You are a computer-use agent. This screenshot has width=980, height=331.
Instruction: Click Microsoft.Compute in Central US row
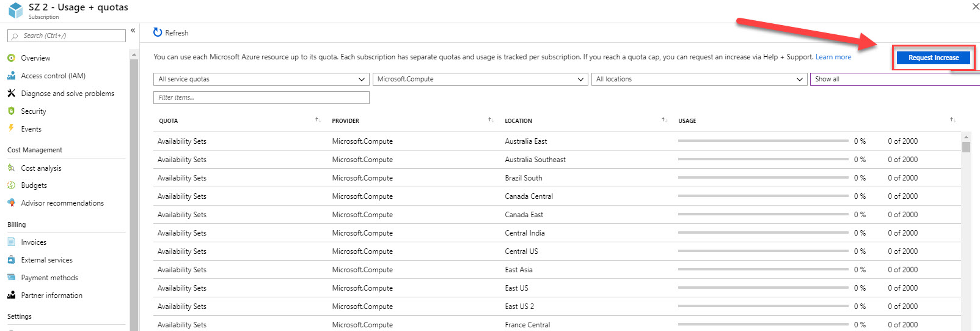(x=362, y=251)
